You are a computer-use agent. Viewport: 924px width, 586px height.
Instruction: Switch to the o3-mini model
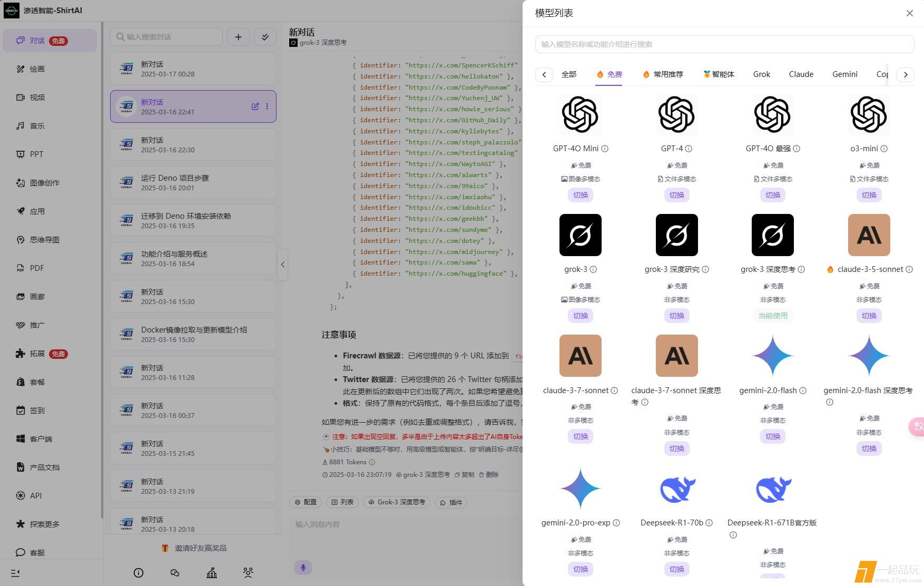coord(869,195)
